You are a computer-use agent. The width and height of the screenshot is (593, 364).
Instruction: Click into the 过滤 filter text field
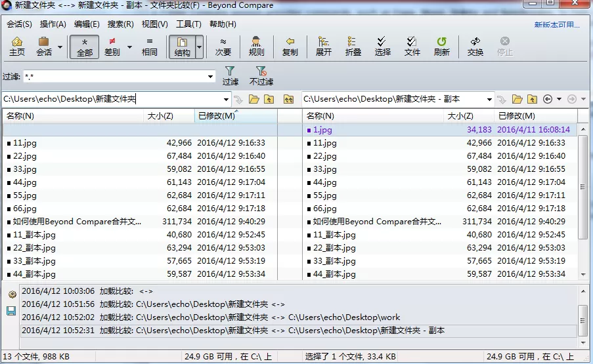pos(114,77)
